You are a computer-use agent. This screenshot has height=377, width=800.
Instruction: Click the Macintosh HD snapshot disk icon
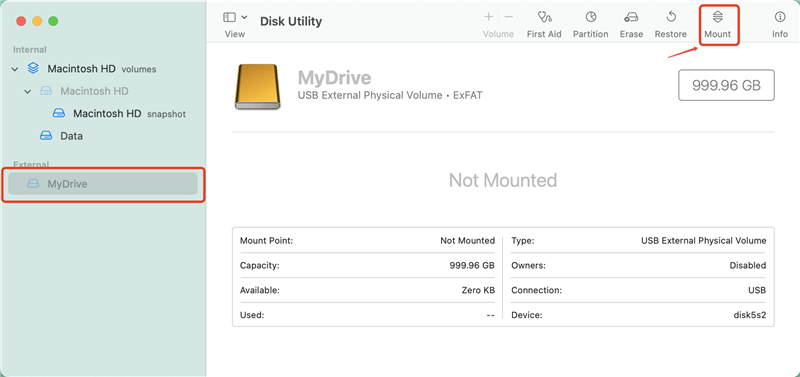point(59,113)
